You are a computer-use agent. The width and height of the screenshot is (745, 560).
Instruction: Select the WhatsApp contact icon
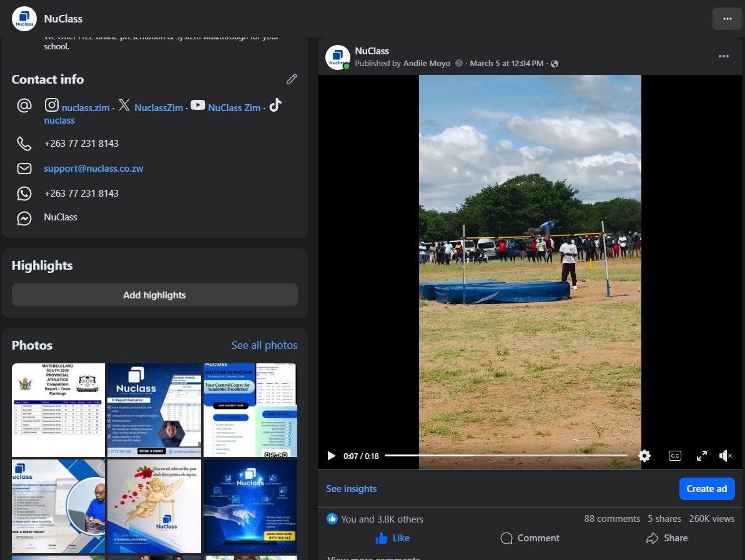tap(24, 193)
